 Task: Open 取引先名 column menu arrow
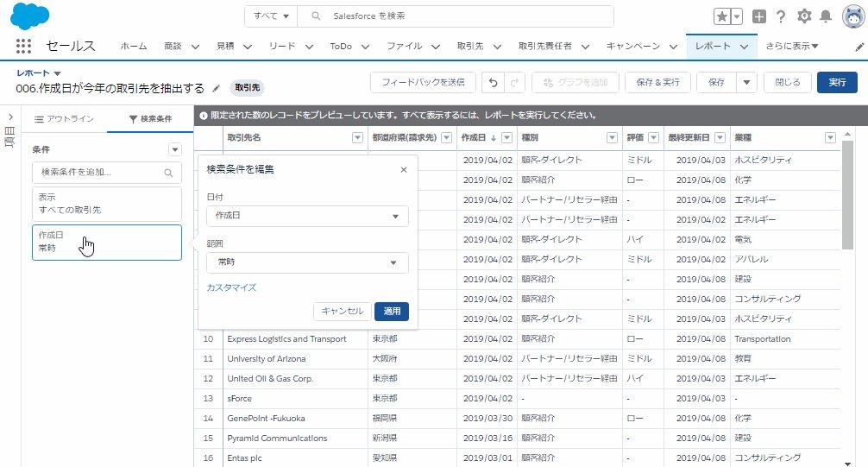[x=357, y=138]
